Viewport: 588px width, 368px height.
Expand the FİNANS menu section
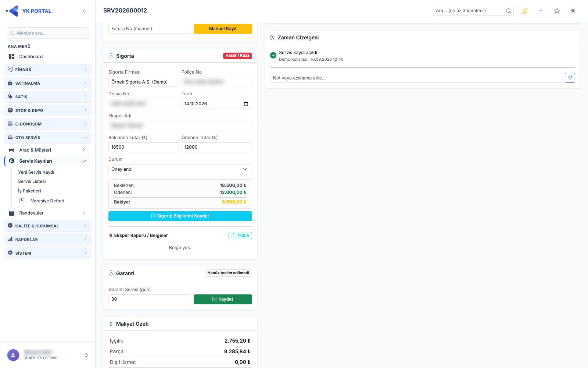(x=48, y=70)
